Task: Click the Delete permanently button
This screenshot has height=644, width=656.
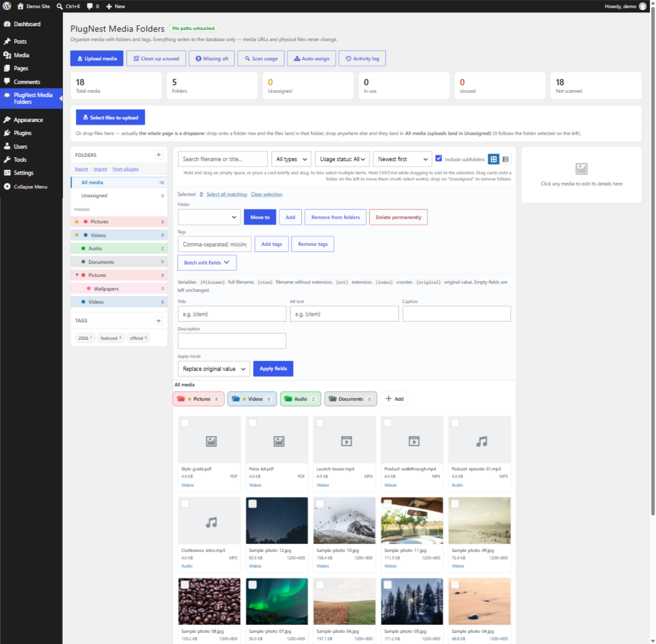Action: (398, 217)
